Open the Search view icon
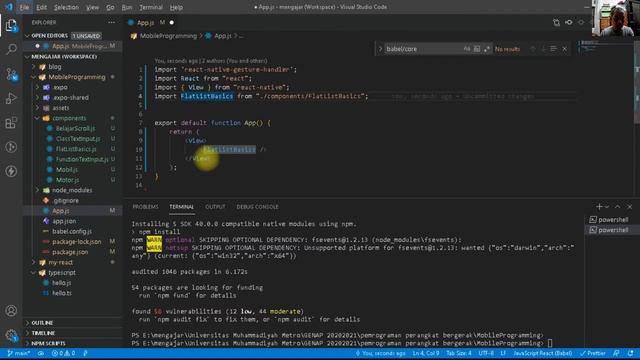The image size is (640, 360). click(x=11, y=49)
